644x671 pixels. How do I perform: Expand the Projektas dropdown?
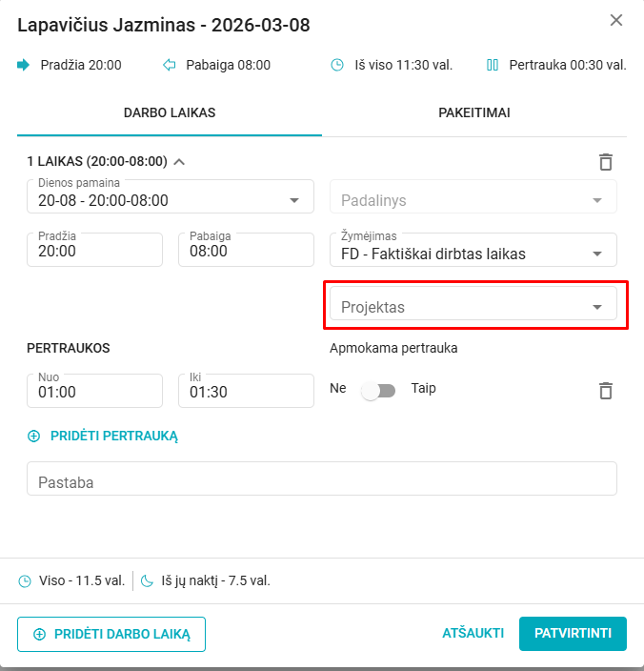pos(597,307)
